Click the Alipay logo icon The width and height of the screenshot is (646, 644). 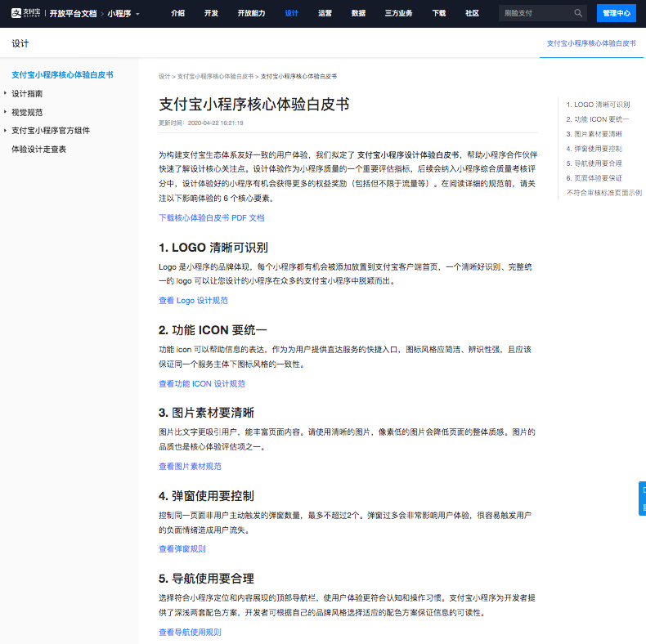[25, 13]
